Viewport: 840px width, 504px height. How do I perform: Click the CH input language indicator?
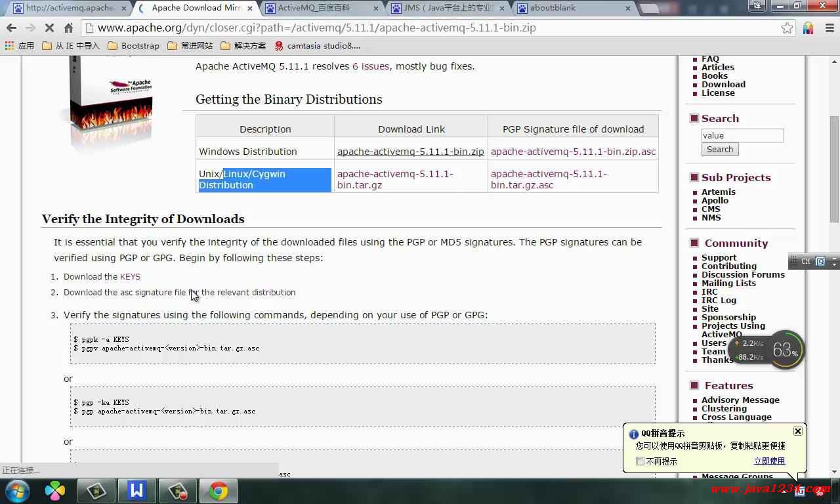(805, 261)
